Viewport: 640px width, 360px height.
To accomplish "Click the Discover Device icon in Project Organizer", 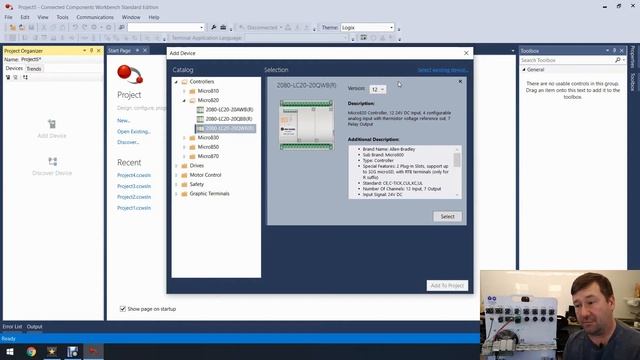I will 52,161.
